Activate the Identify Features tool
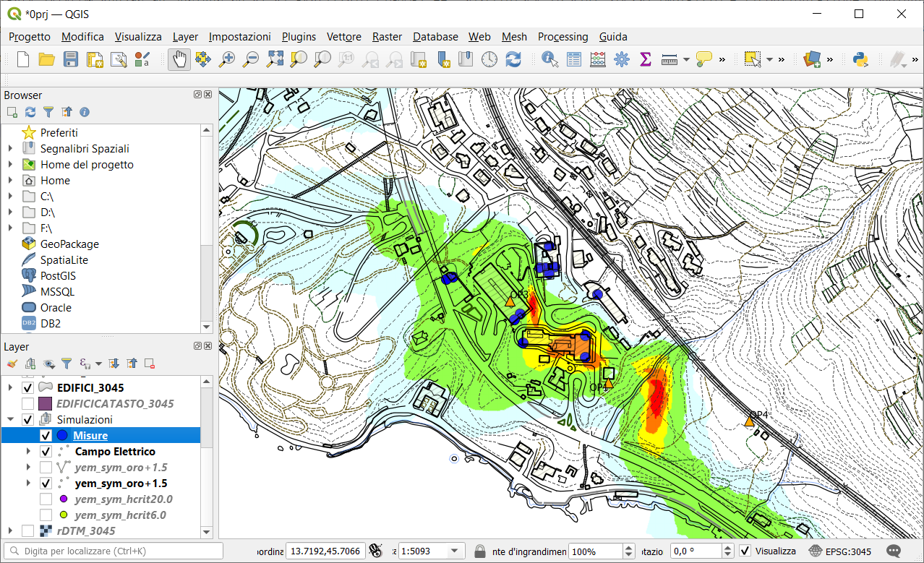924x563 pixels. coord(550,59)
